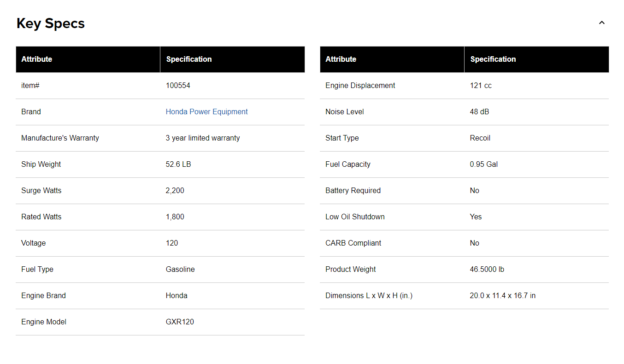Click the dimensions 20.0 x 11.4 x 16.7 value
This screenshot has width=624, height=364.
[x=503, y=296]
